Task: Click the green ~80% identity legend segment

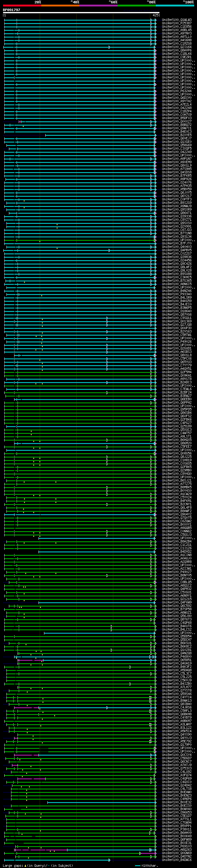Action: point(136,6)
